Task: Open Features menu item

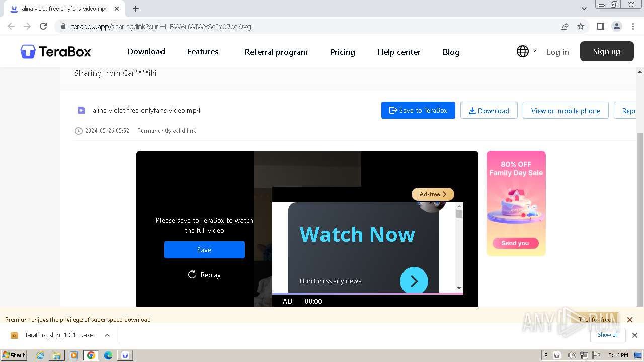Action: 203,51
